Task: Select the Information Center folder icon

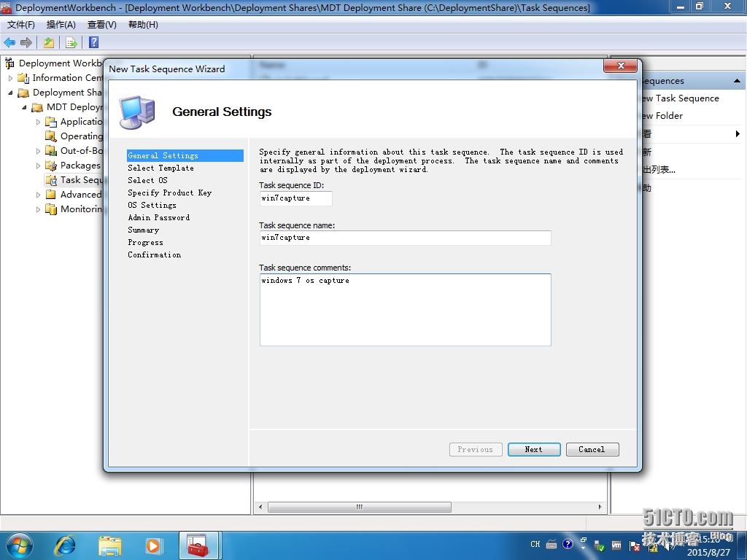Action: pyautogui.click(x=23, y=77)
